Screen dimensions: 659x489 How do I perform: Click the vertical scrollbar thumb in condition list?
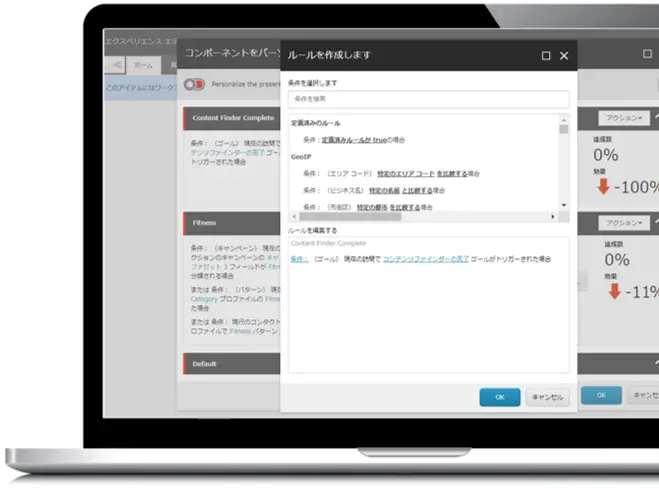pos(564,130)
